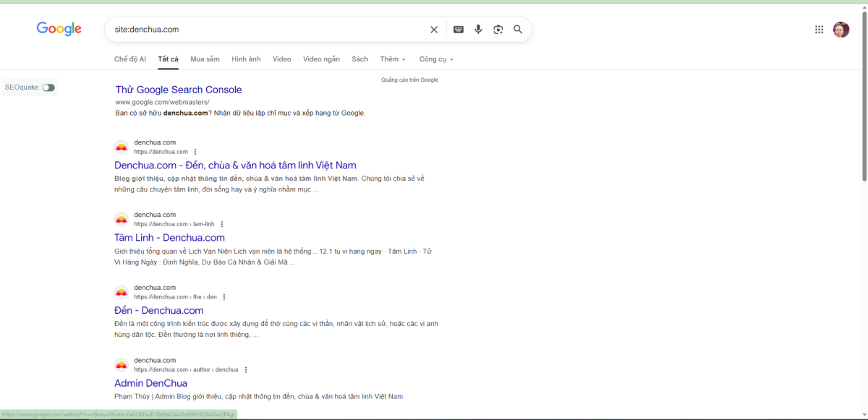Screen dimensions: 868x420
Task: Open the Tâm Linh - Denchua.com result
Action: coord(169,238)
